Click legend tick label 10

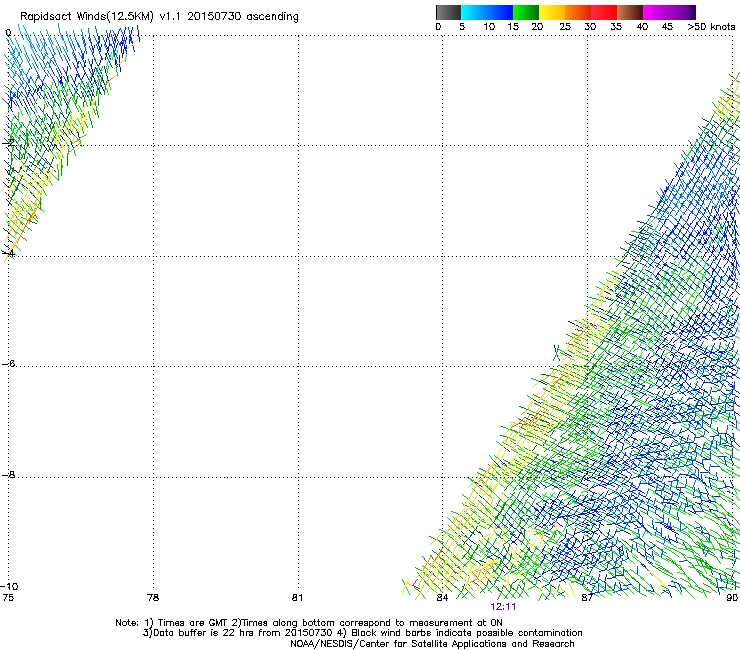[x=489, y=27]
